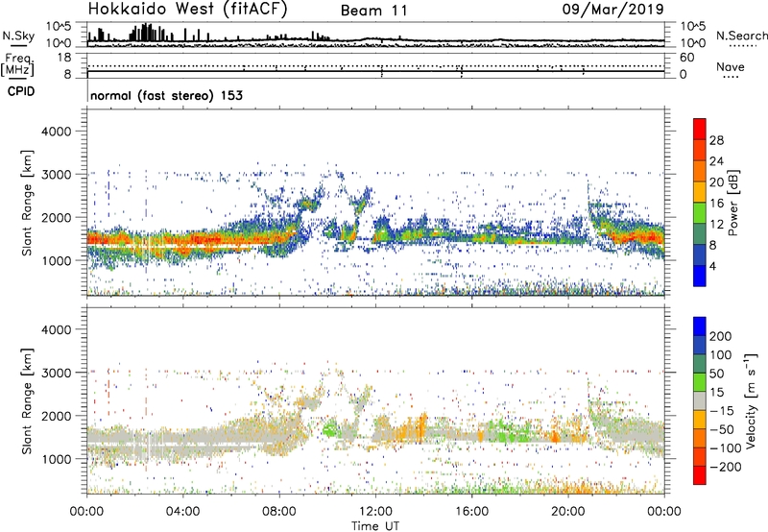This screenshot has width=768, height=532.
Task: Click the '4' label on the power color bar
Action: click(x=713, y=266)
